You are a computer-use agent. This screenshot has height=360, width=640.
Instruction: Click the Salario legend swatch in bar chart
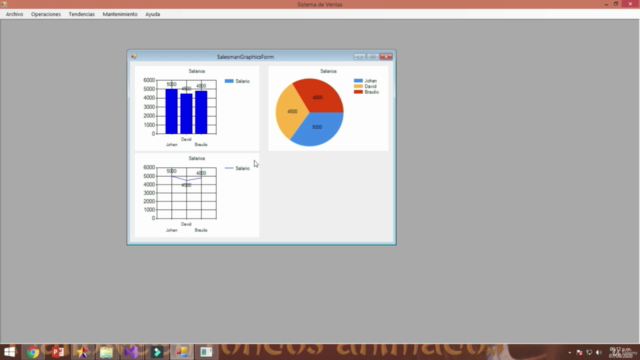click(229, 81)
